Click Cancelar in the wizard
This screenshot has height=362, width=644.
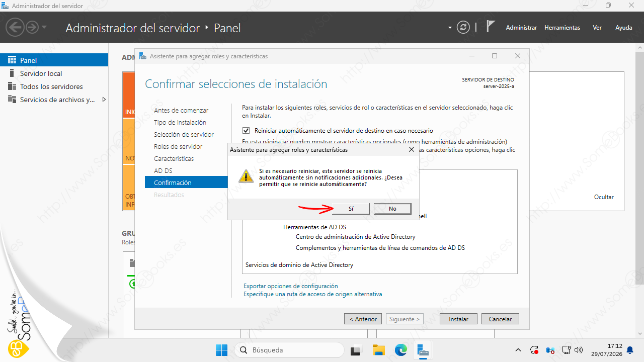coord(500,319)
